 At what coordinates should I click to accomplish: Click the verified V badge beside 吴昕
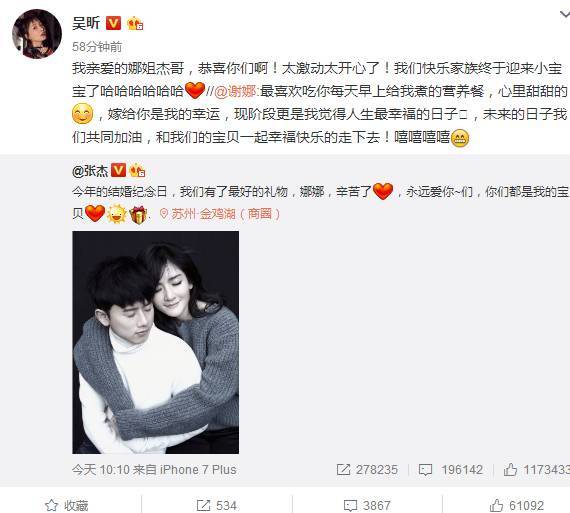pos(113,23)
